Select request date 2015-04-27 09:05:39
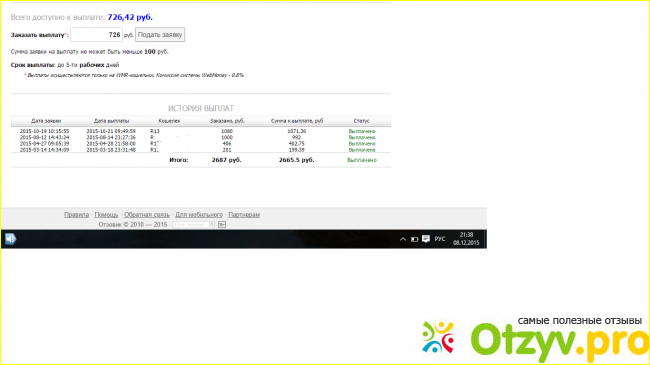This screenshot has width=650, height=365. tap(44, 144)
